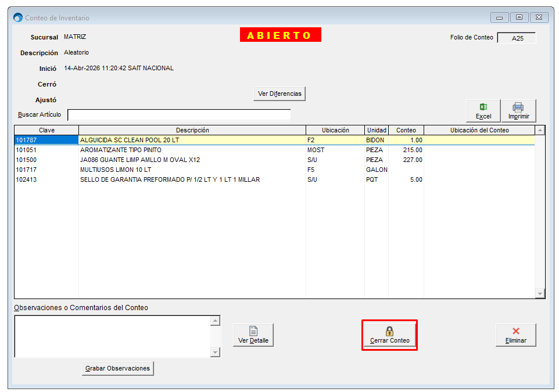Click the Buscar Artículo search field
The image size is (559, 392).
[x=179, y=114]
